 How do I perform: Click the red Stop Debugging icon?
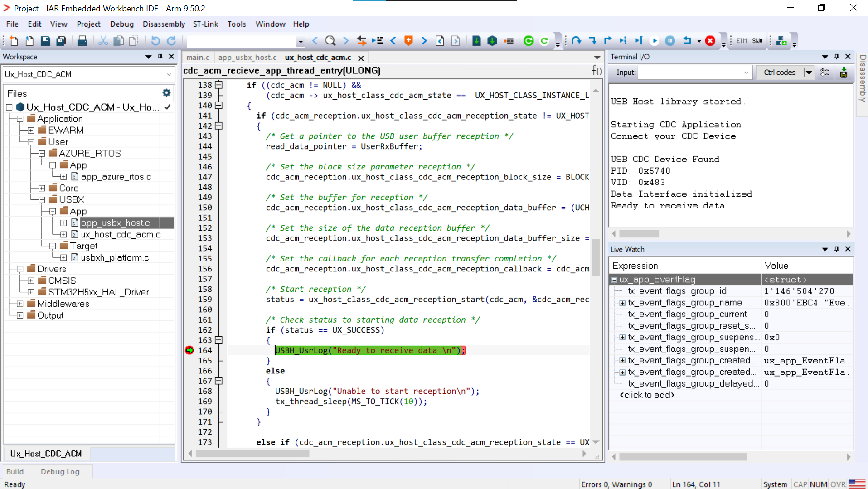click(x=710, y=41)
